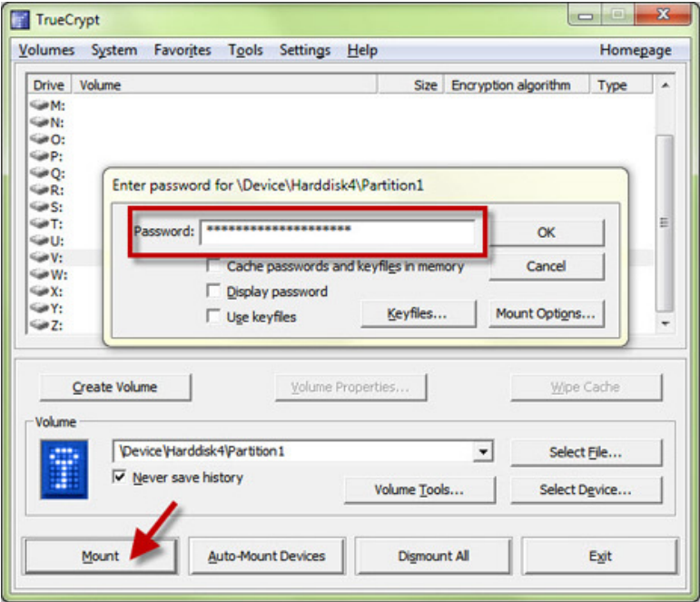Open the Tools menu
The width and height of the screenshot is (700, 602).
coord(245,50)
